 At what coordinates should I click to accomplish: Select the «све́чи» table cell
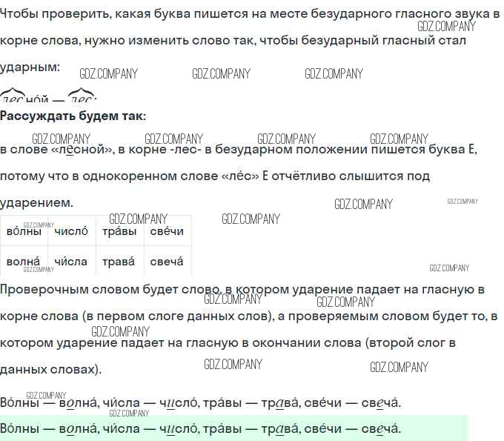click(x=166, y=232)
